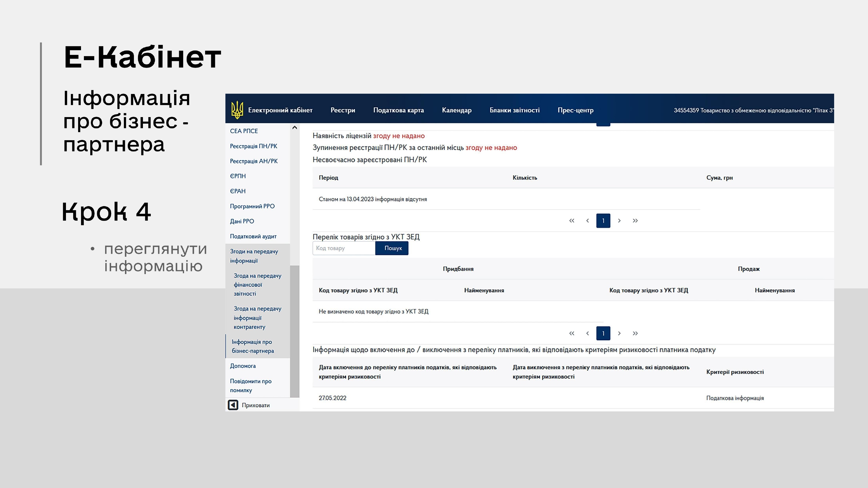Select page 1 in goods list pagination

pyautogui.click(x=603, y=333)
